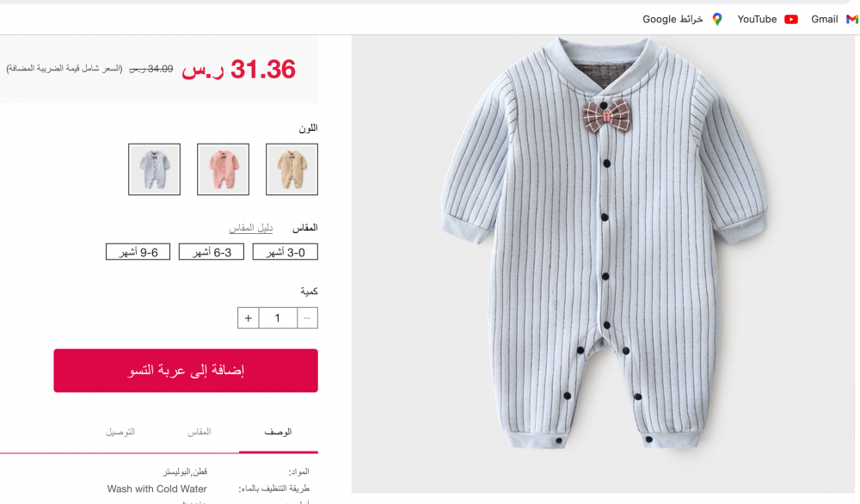Choose the 6-9 months size option
Screen dimensions: 860x504
click(138, 252)
